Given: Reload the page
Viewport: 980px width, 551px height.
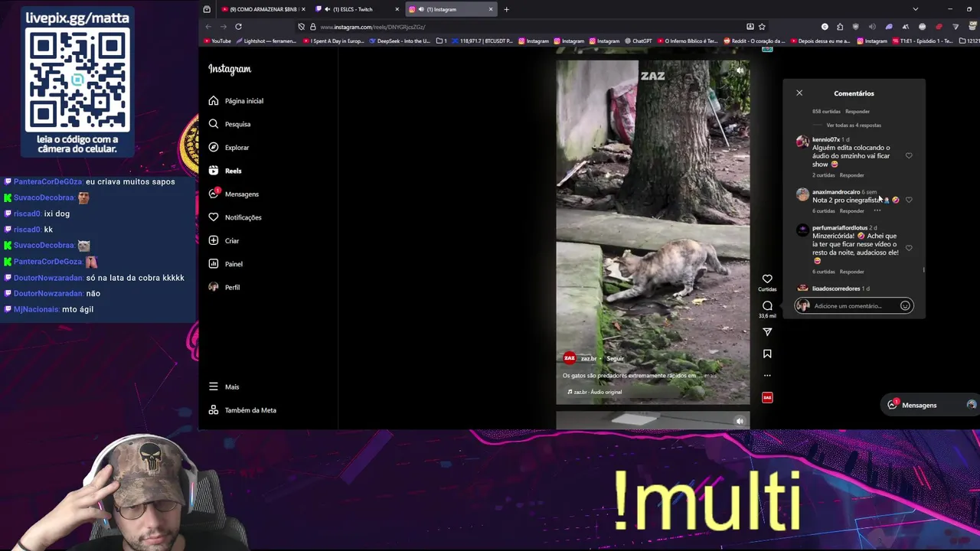Looking at the screenshot, I should pyautogui.click(x=238, y=26).
